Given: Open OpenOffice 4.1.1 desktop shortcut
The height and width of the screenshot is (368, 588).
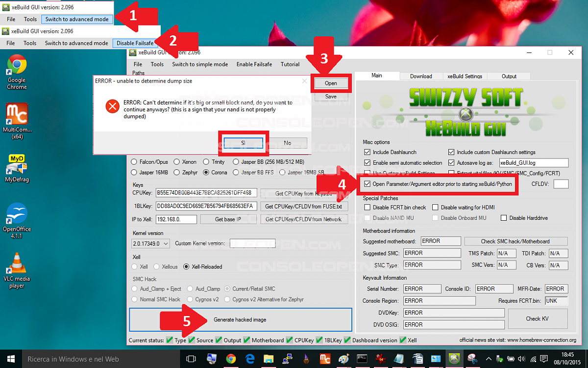Looking at the screenshot, I should click(x=17, y=221).
